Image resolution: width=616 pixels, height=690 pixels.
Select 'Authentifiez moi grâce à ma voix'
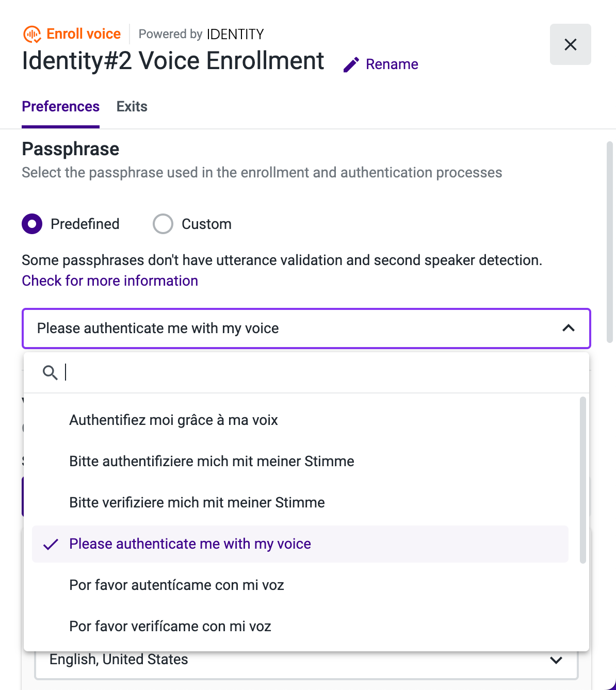tap(173, 420)
